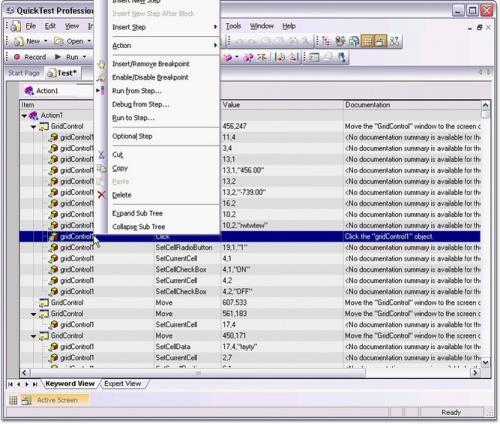
Task: Click the Open folder icon
Action: point(59,41)
